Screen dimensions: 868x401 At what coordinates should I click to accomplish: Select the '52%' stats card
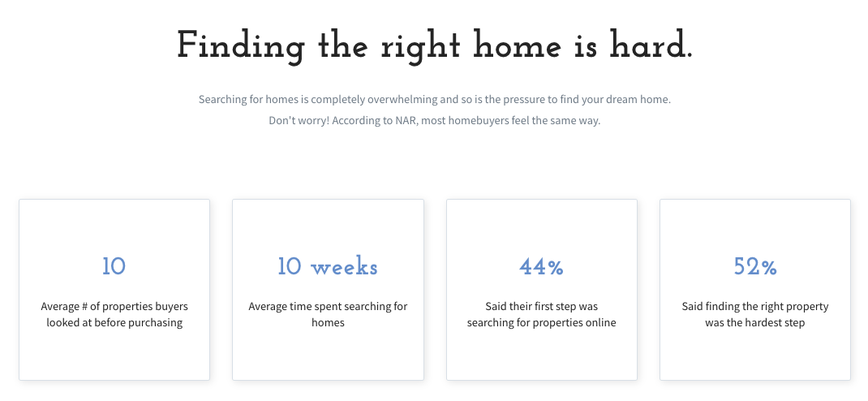click(755, 290)
